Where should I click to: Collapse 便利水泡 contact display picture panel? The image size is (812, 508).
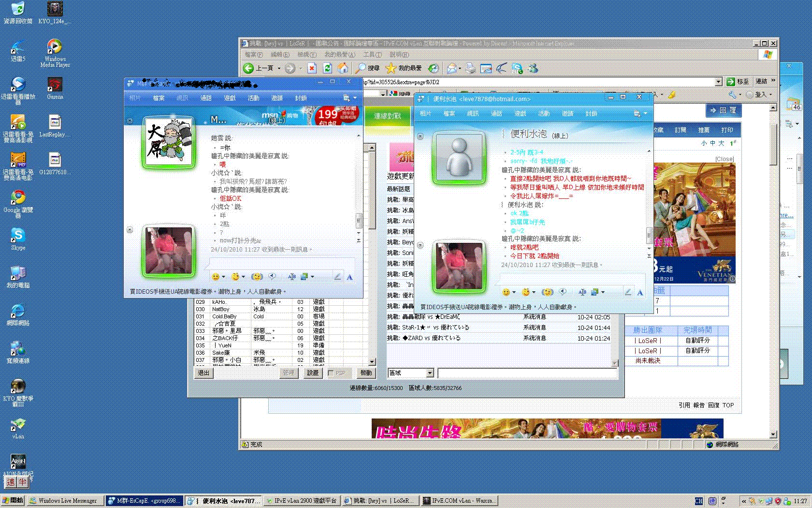click(x=420, y=136)
